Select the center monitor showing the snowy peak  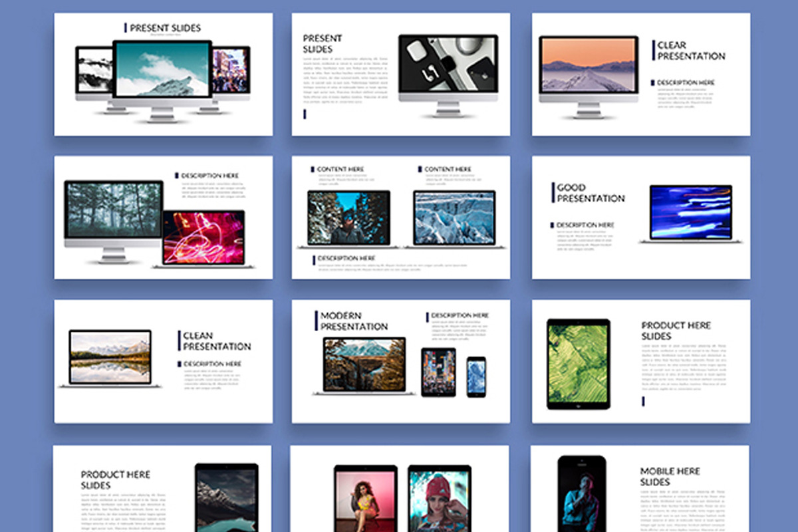point(162,81)
